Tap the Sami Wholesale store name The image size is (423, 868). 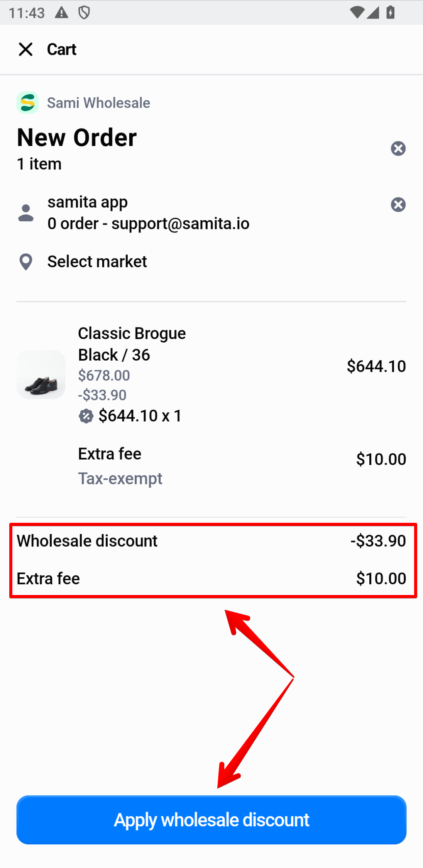click(98, 103)
